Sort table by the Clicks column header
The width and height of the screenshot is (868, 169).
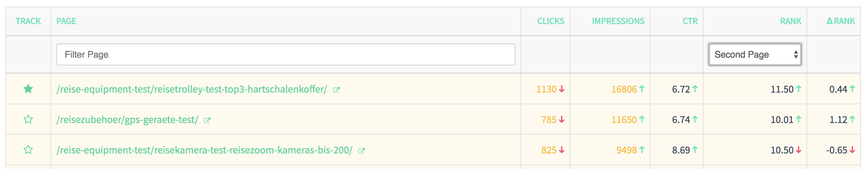tap(551, 21)
